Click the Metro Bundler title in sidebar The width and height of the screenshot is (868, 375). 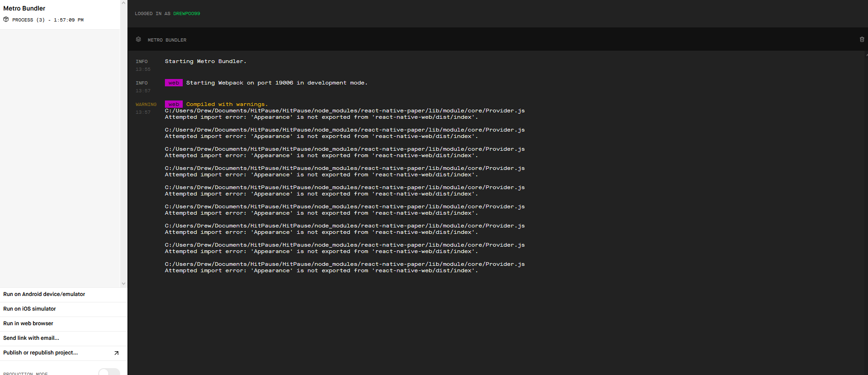click(x=24, y=8)
